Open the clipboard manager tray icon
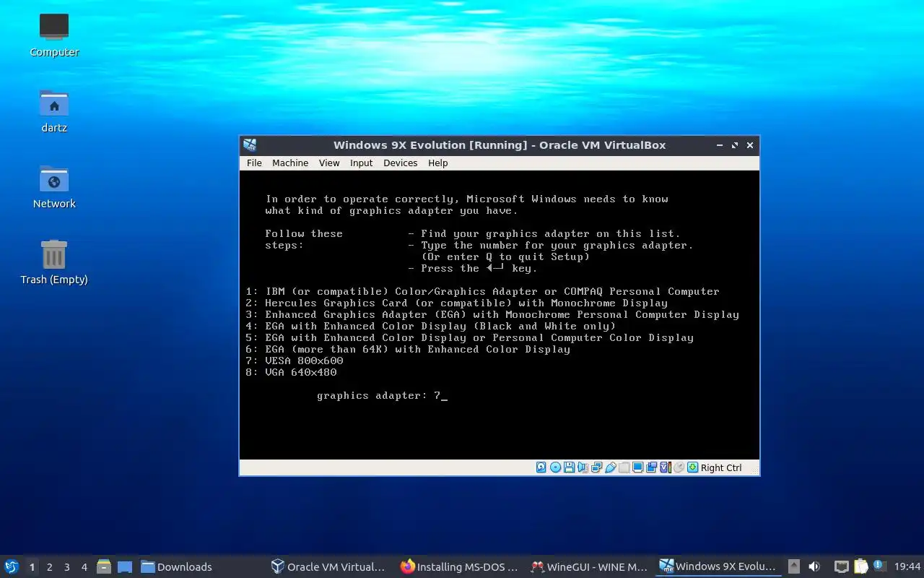The image size is (924, 578). click(860, 566)
